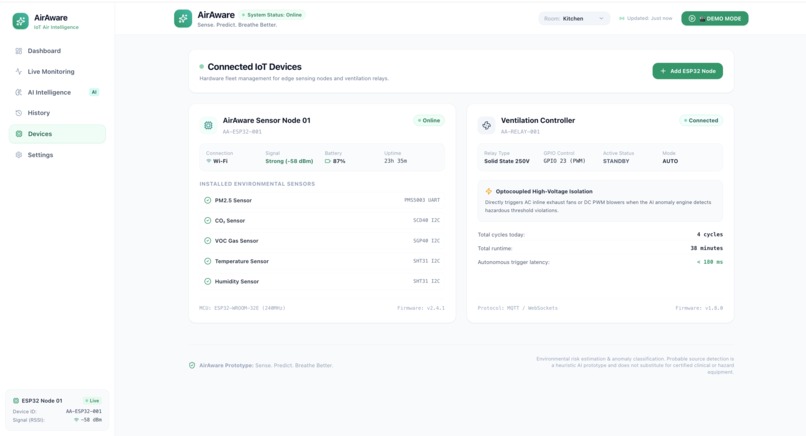Click the lightning icon for Optocoupled Isolation
Image resolution: width=806 pixels, height=436 pixels.
(x=488, y=191)
